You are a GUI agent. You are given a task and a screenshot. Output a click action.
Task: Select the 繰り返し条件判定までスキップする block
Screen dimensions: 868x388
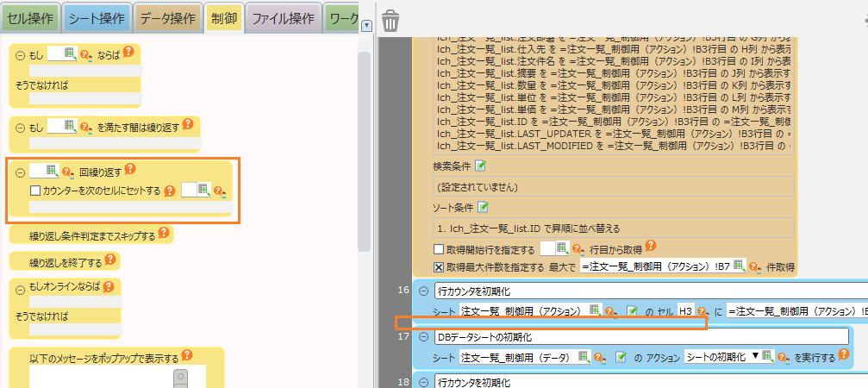coord(92,235)
